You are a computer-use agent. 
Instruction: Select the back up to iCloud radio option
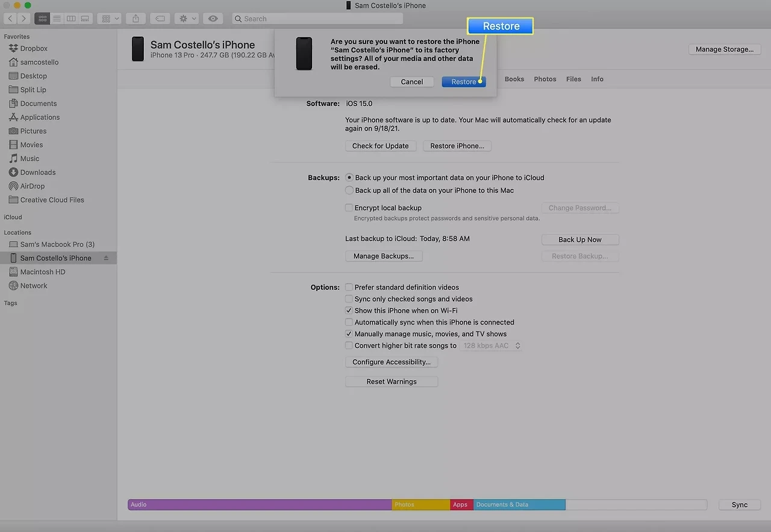coord(349,178)
